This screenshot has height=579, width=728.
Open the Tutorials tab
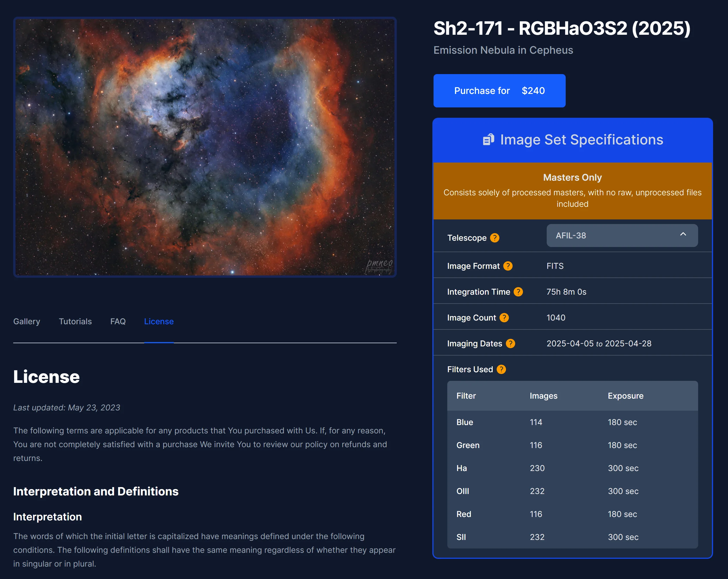coord(75,321)
